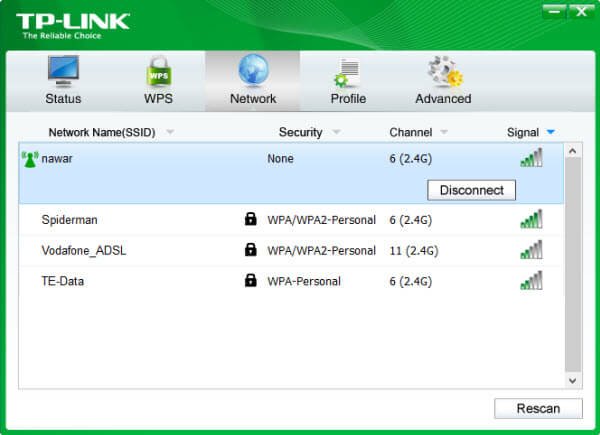
Task: Sort by Channel column arrow
Action: (444, 132)
